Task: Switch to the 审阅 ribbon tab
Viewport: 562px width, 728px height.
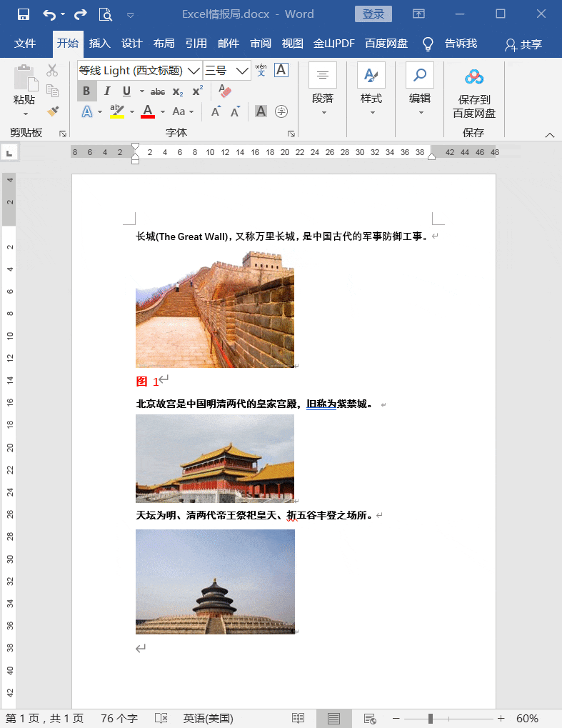Action: [x=260, y=44]
